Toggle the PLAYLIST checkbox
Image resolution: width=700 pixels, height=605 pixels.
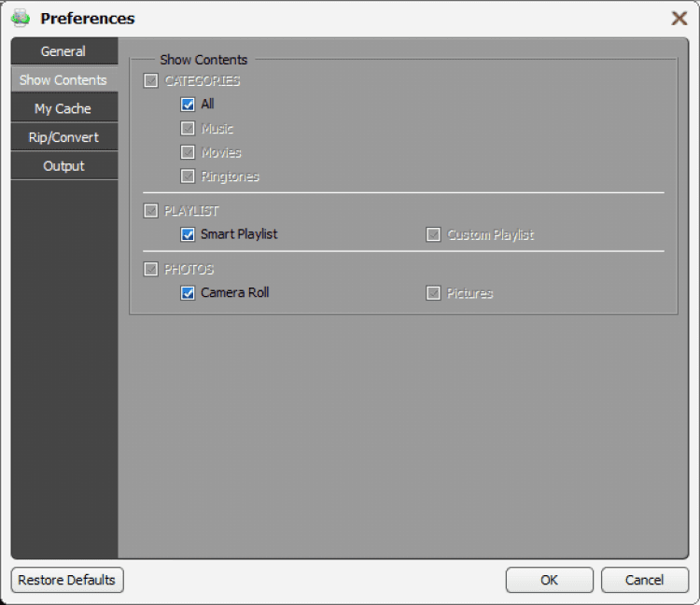(x=151, y=211)
